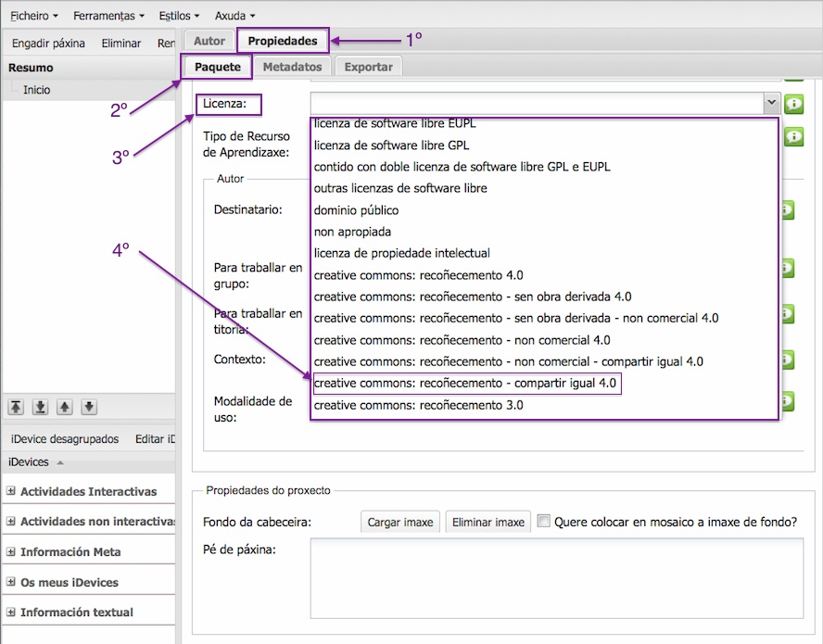Click info icon on Contexto row
Screen dimensions: 823x644
point(788,359)
